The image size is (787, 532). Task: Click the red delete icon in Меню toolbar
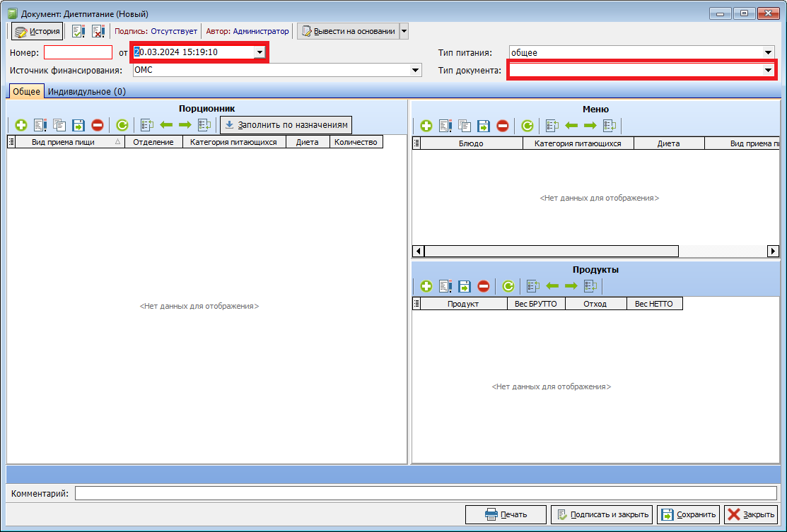[x=502, y=126]
